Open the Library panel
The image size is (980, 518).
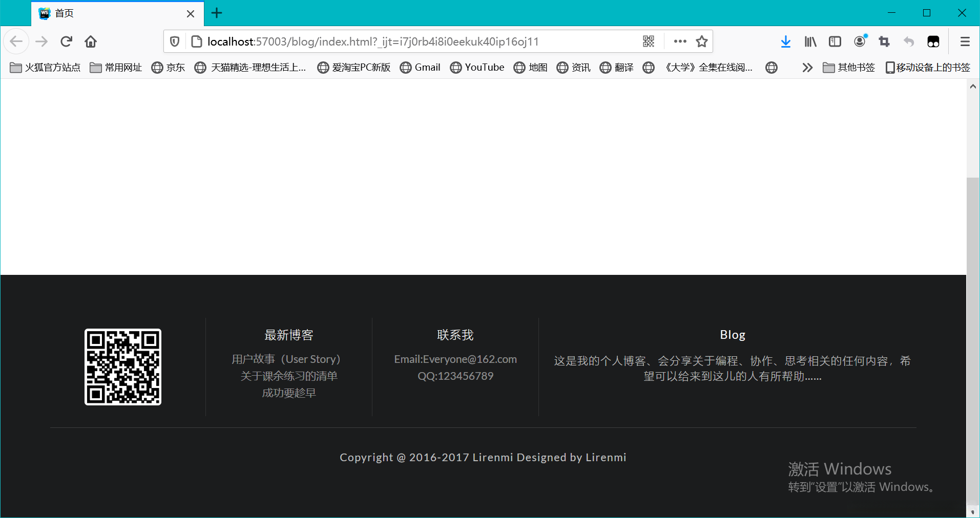tap(810, 41)
